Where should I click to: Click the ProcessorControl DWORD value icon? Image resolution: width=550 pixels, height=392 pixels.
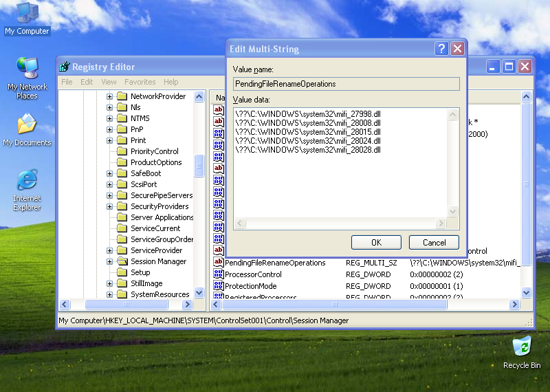[218, 274]
